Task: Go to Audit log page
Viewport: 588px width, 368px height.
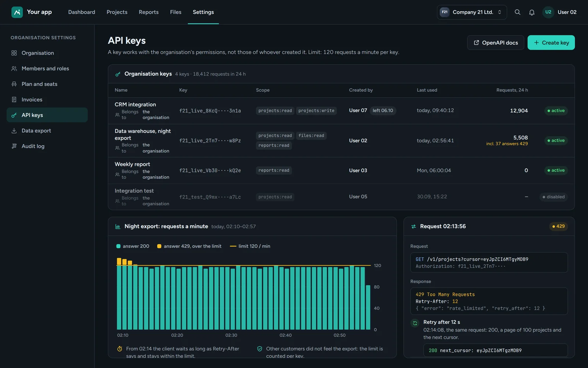Action: point(47,146)
